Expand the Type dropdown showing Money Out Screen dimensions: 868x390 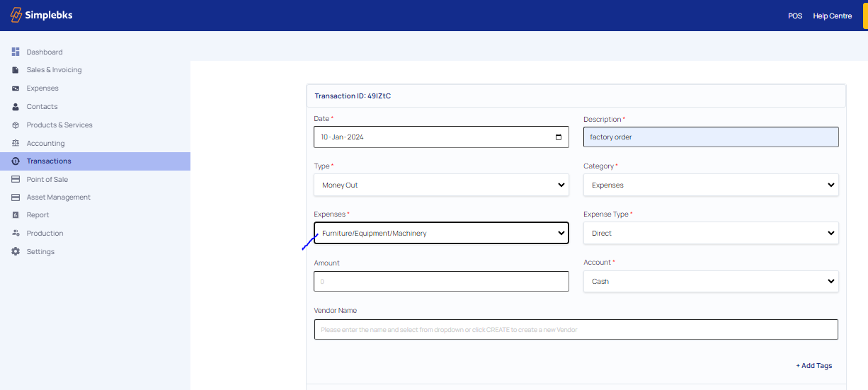coord(441,185)
